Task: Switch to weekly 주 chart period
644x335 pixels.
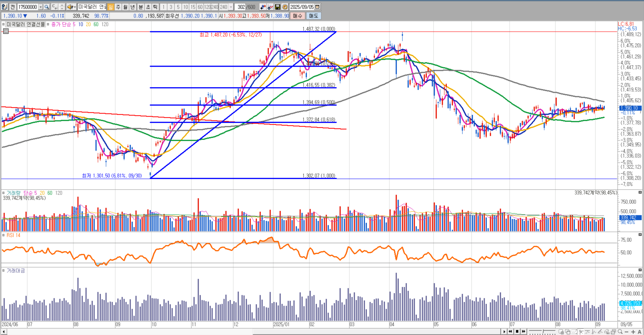Action: [x=118, y=7]
